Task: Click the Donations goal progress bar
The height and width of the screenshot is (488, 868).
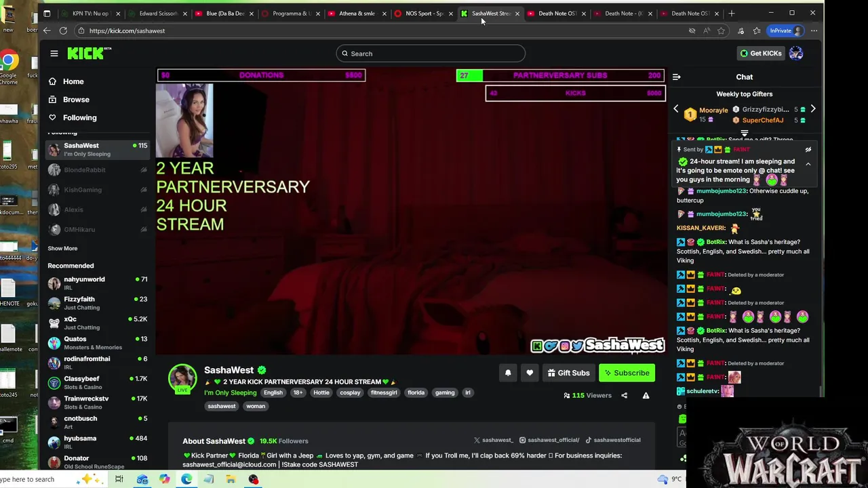Action: pyautogui.click(x=262, y=75)
